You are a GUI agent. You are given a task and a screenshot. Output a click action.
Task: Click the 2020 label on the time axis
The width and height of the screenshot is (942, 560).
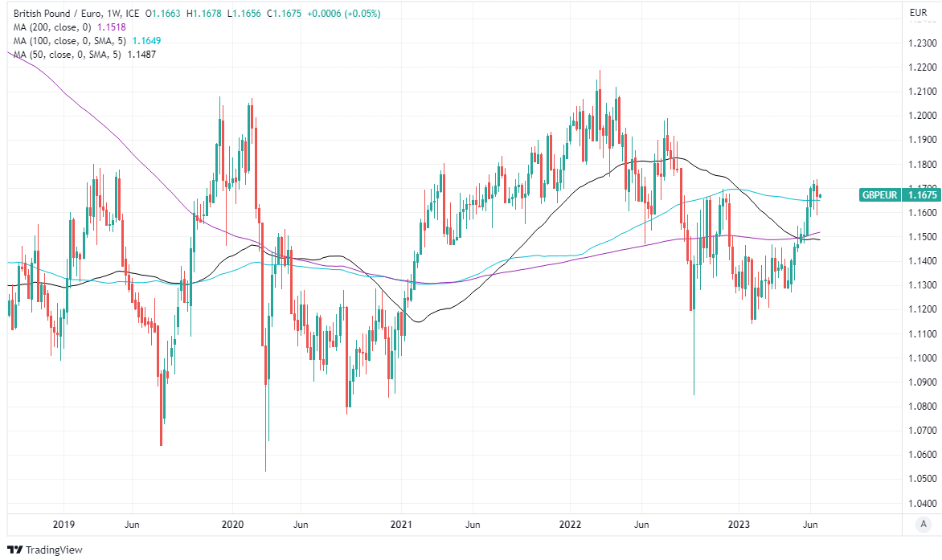(x=232, y=525)
